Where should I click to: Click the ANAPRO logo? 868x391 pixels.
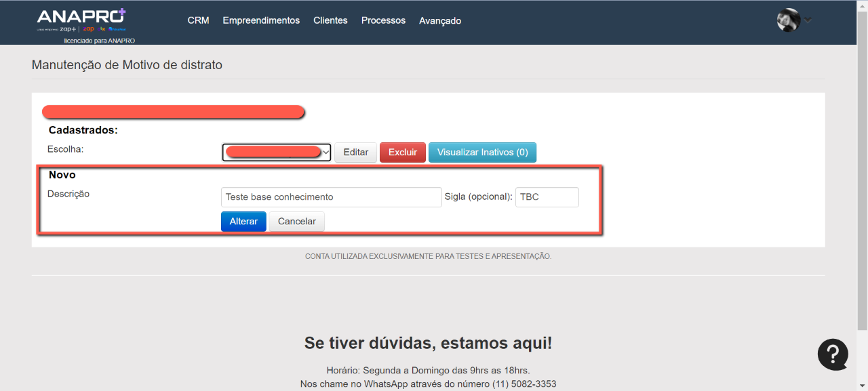(x=81, y=20)
